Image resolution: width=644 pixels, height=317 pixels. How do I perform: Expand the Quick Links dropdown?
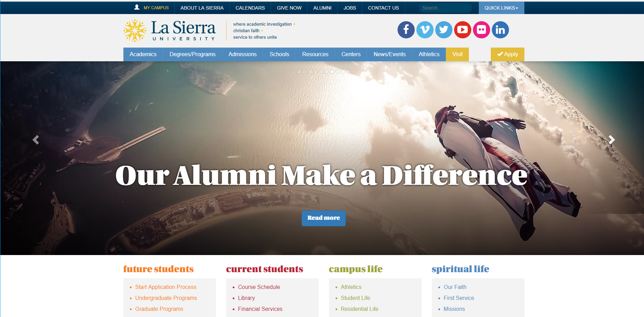click(x=501, y=8)
